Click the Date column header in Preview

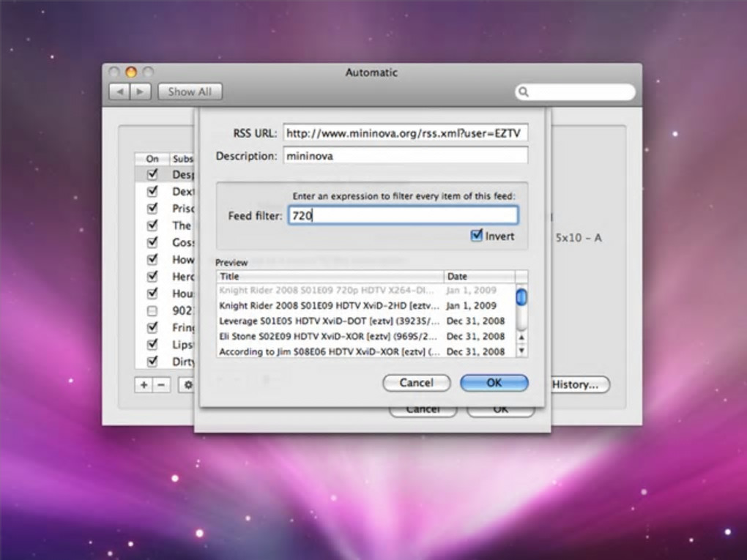tap(479, 276)
